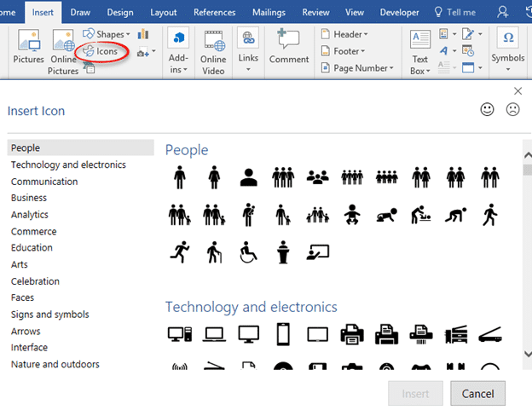Screen dimensions: 532x416
Task: Click the happy smiley feedback face
Action: (488, 109)
